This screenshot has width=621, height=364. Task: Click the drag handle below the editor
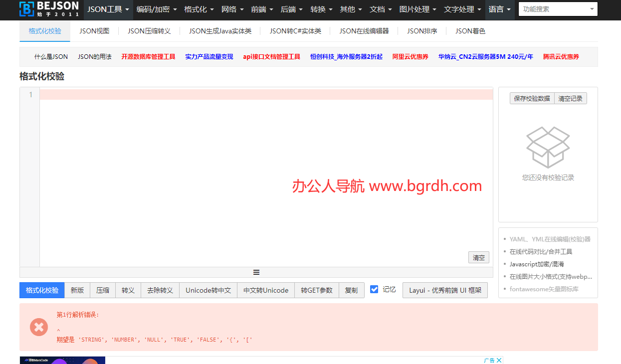pyautogui.click(x=256, y=272)
